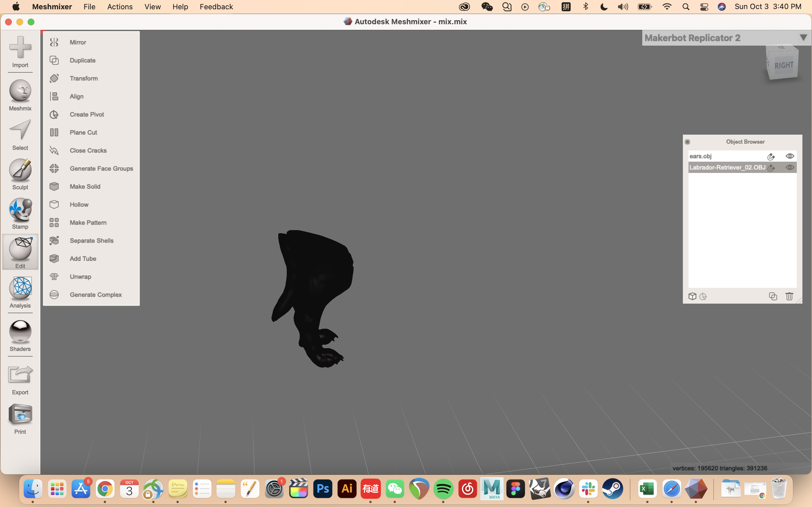812x507 pixels.
Task: Open the Meshmix part library
Action: pyautogui.click(x=20, y=95)
